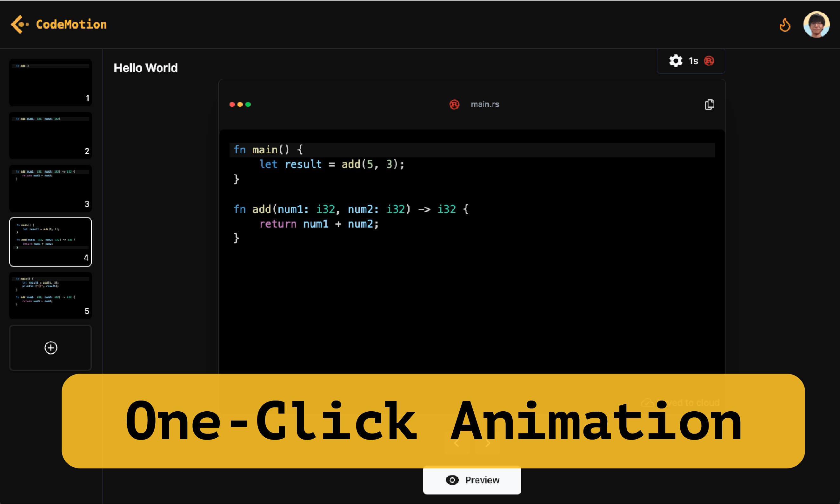Click the 'fn main() {' code line

pyautogui.click(x=472, y=150)
